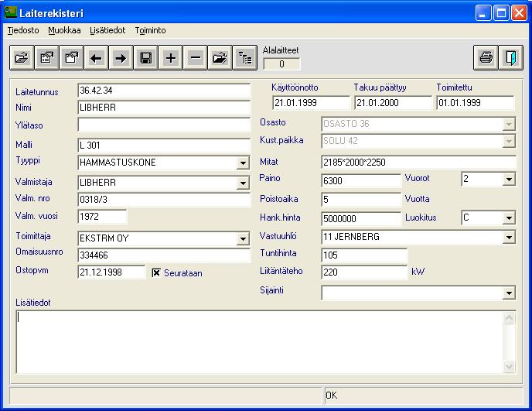Click the properties form toolbar icon
The image size is (532, 411).
click(x=47, y=58)
